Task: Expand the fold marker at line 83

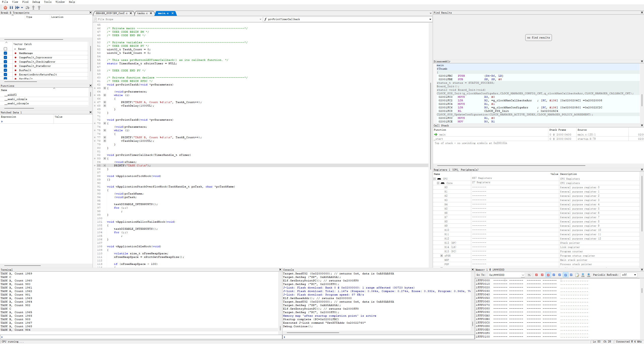Action: point(105,159)
